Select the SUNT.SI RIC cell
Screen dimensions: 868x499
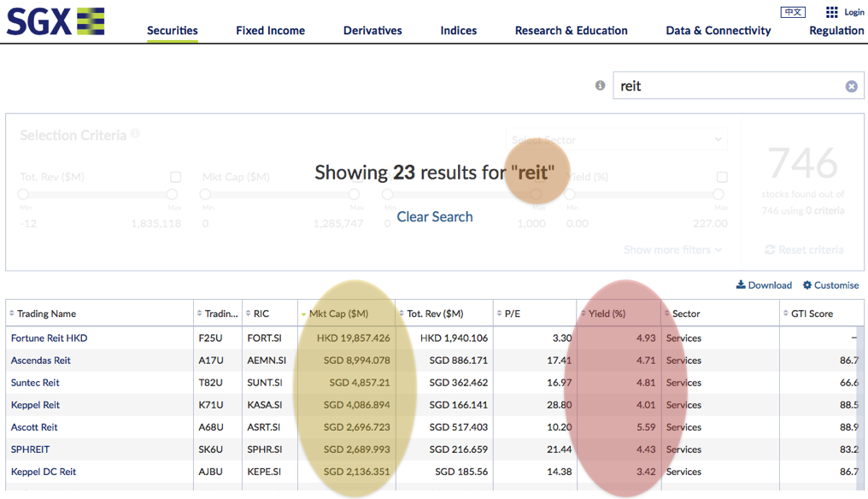coord(270,383)
